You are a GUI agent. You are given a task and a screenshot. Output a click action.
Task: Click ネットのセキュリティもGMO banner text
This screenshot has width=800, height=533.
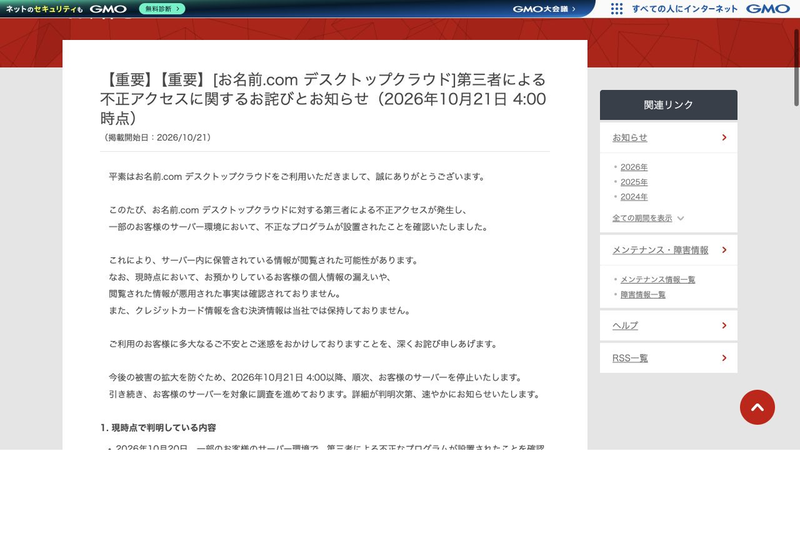click(x=66, y=9)
